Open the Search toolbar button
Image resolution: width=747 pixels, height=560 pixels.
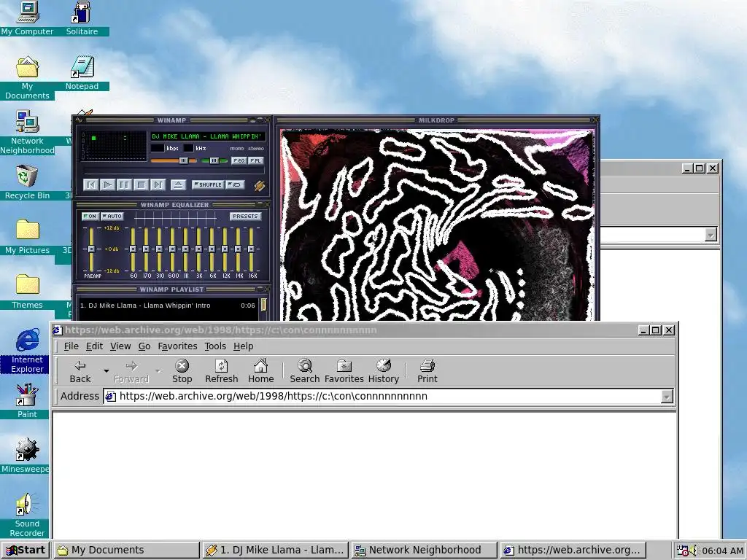tap(305, 371)
